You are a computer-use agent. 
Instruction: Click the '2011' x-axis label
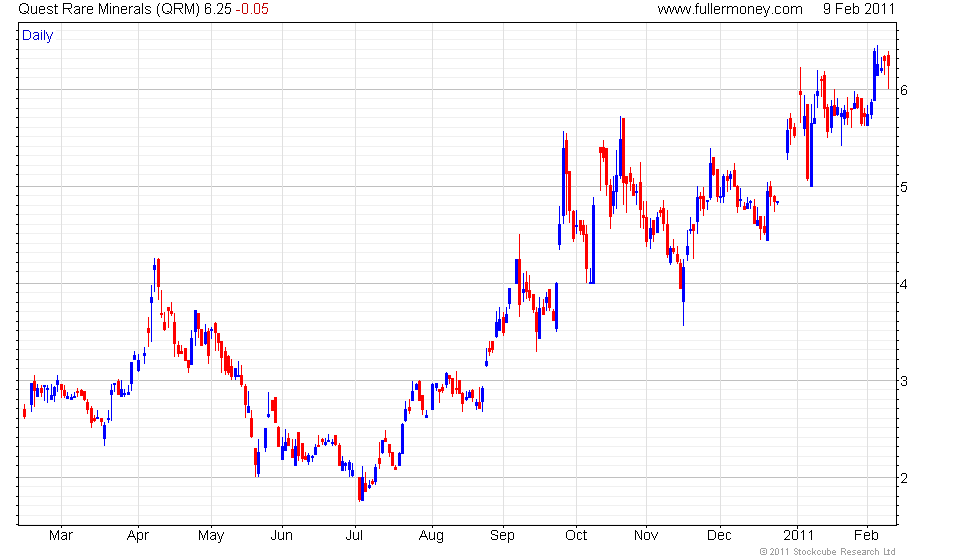(799, 536)
